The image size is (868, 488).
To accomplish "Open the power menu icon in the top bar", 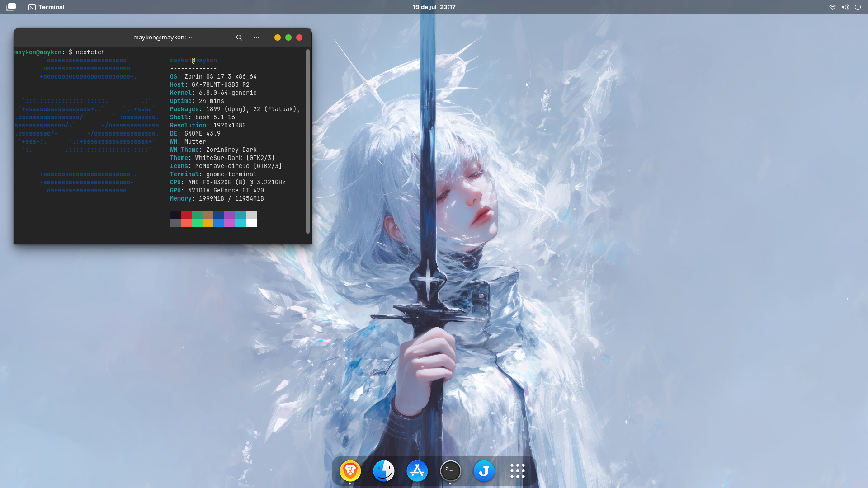I will (x=858, y=7).
